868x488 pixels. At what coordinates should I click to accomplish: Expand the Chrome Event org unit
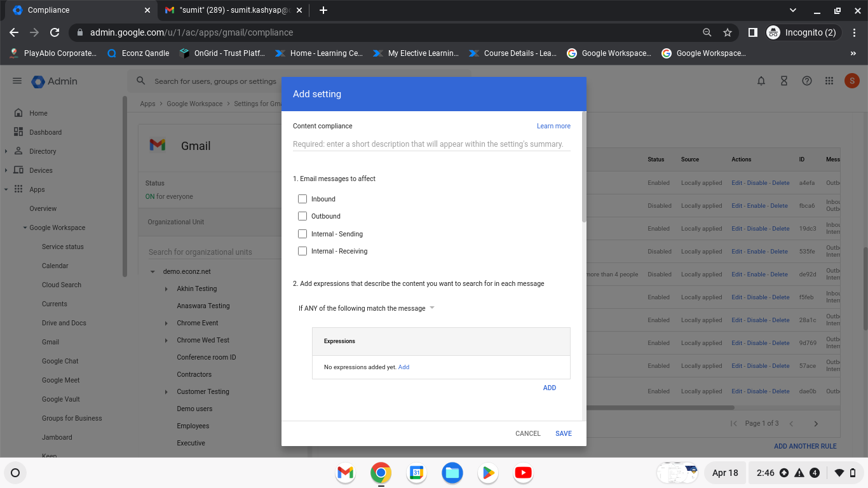pos(166,323)
